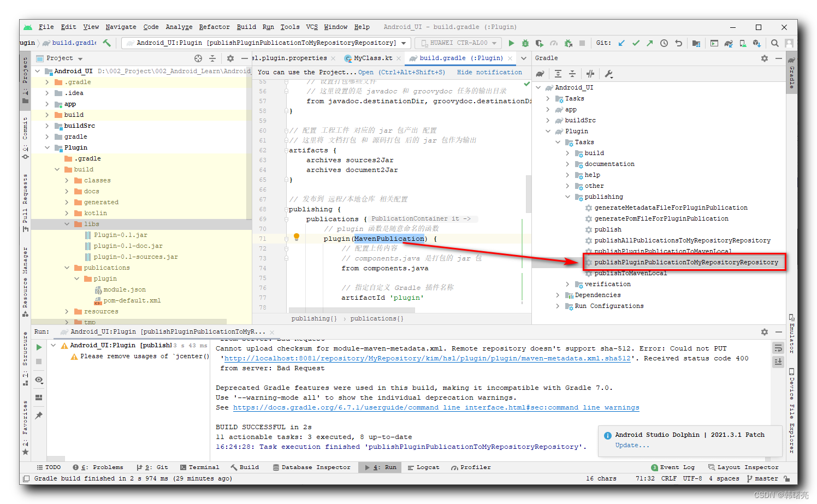Collapse publishing node in Gradle tree
This screenshot has width=817, height=504.
(567, 197)
